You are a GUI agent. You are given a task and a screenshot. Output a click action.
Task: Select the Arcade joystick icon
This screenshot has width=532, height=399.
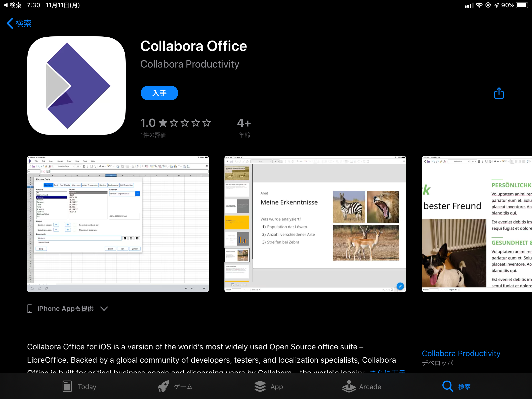349,386
